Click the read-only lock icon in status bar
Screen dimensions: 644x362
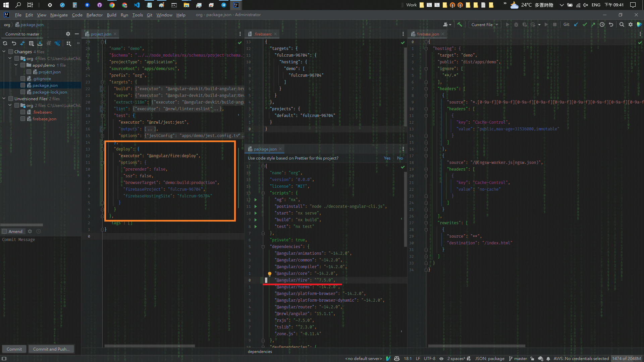[x=532, y=359]
